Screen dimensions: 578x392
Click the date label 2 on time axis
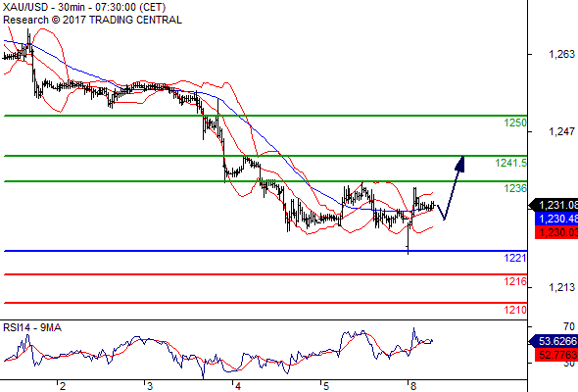coord(63,386)
